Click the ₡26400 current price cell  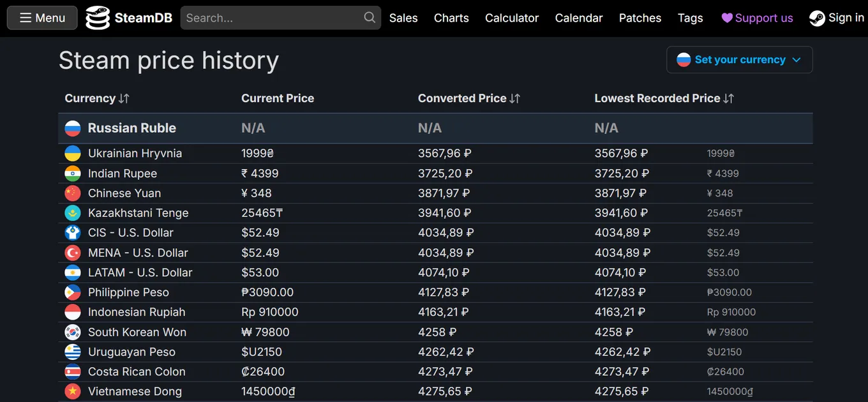[263, 371]
